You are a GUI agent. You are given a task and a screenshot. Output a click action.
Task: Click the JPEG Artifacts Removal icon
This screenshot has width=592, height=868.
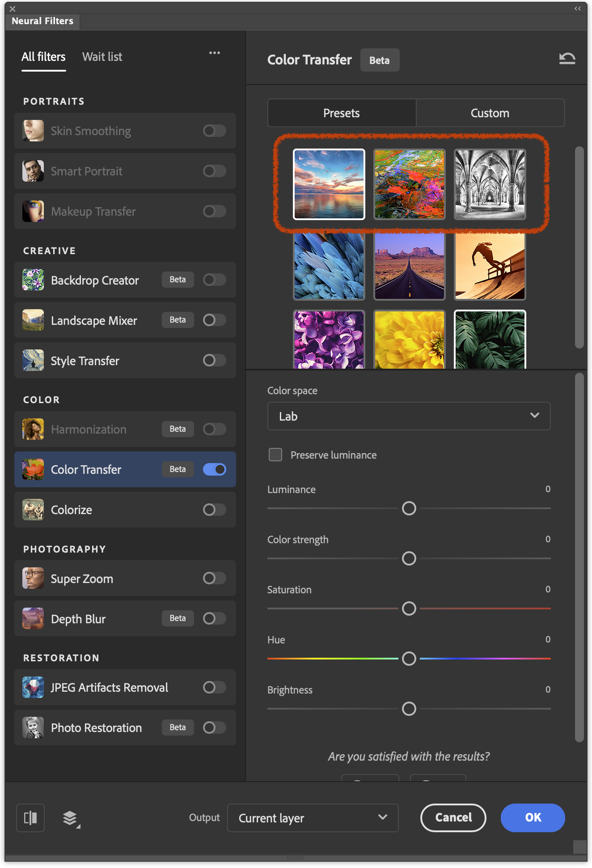[x=33, y=687]
